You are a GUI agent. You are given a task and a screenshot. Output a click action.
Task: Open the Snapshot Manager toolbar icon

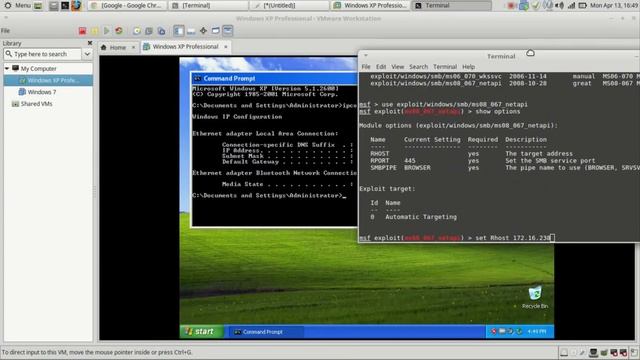click(x=162, y=31)
